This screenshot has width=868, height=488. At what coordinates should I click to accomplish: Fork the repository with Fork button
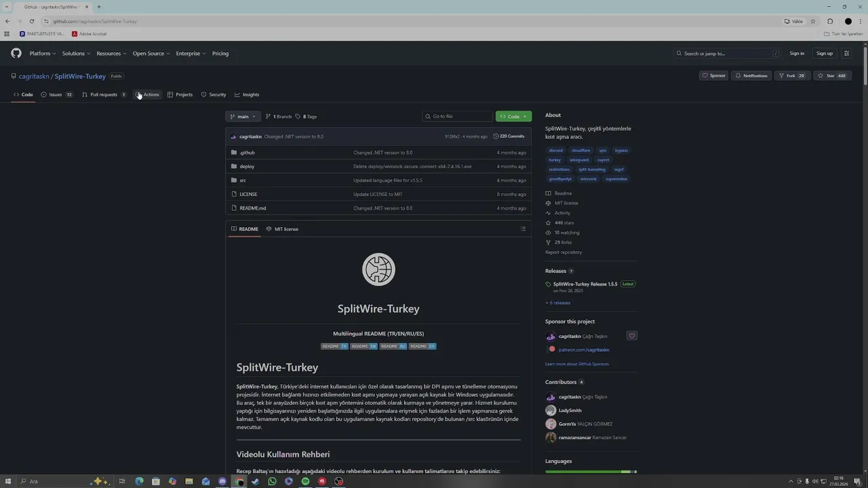(791, 76)
